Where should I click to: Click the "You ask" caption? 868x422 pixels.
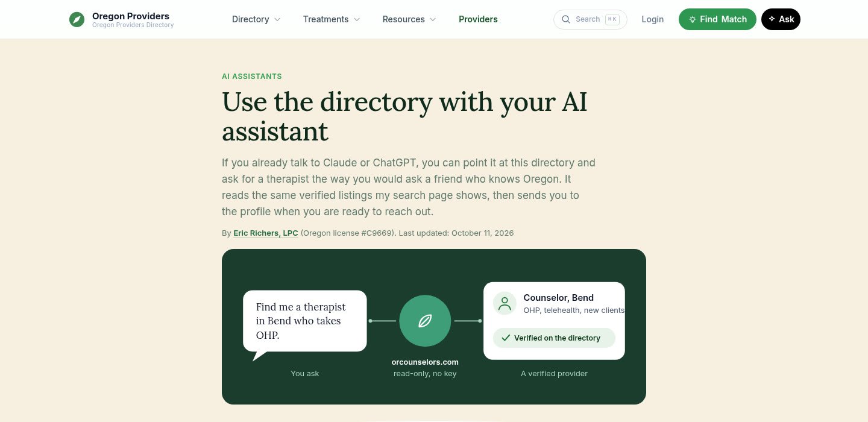click(305, 374)
